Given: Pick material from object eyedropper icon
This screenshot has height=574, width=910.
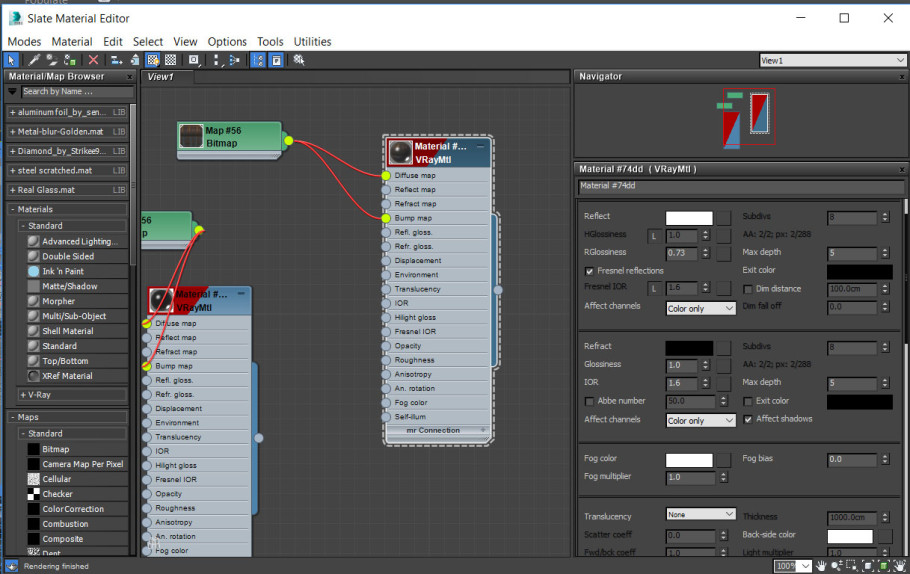Looking at the screenshot, I should (34, 60).
